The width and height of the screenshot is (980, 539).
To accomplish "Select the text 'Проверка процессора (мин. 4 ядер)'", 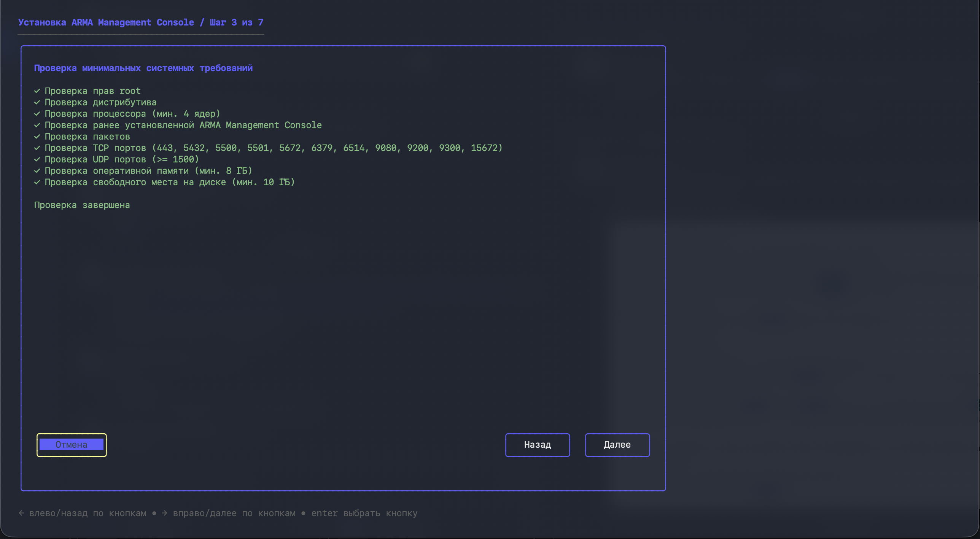I will [x=133, y=114].
